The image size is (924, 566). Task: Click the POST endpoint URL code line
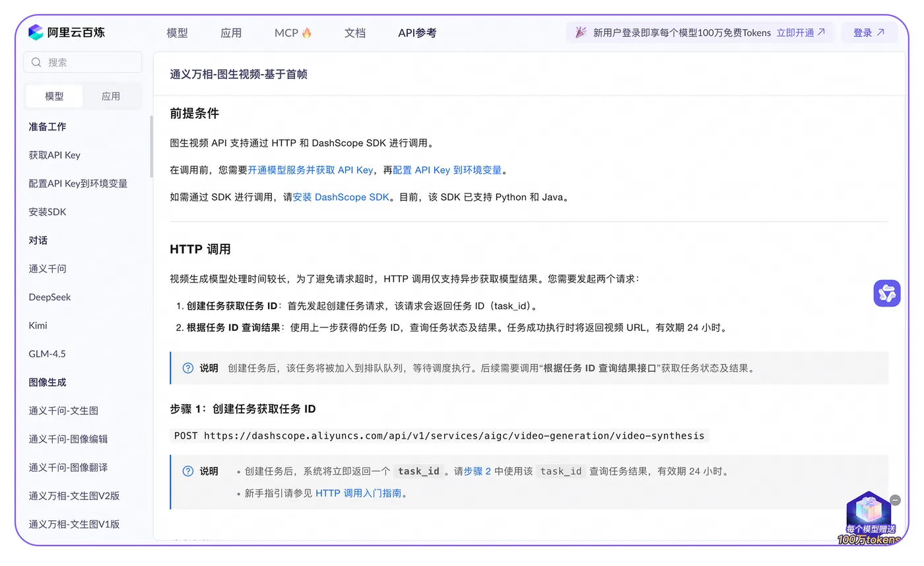click(439, 436)
